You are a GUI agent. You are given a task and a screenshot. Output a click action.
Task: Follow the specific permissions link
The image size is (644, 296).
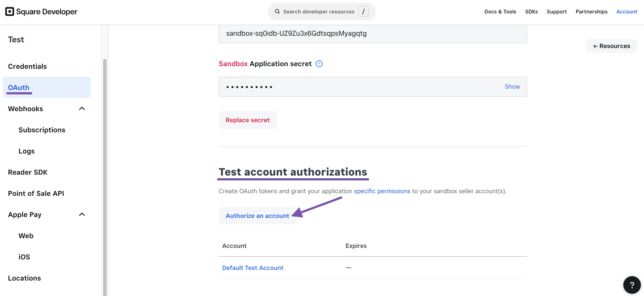coord(382,191)
